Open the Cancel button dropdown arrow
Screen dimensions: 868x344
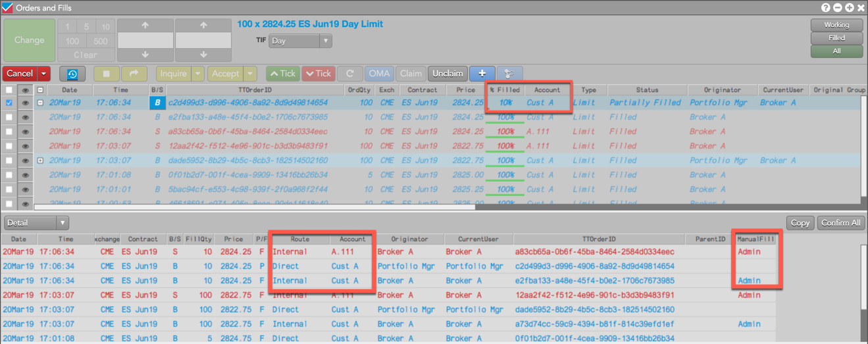click(43, 74)
